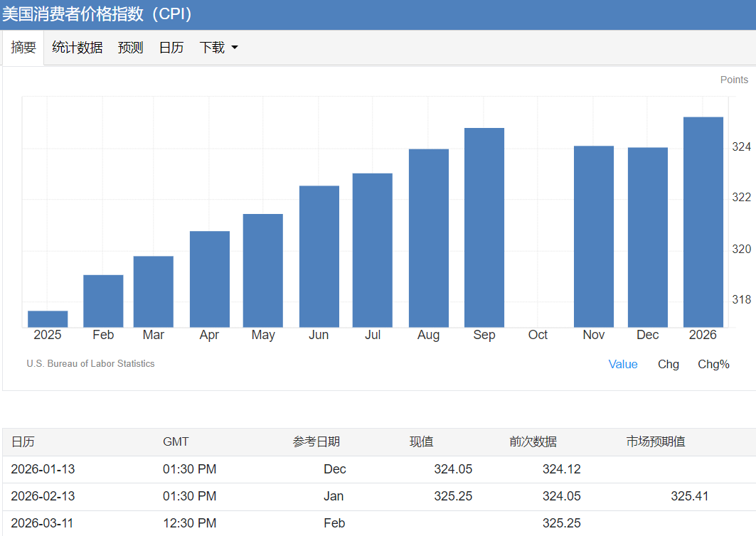Image resolution: width=756 pixels, height=536 pixels.
Task: Click the Points axis label
Action: tap(734, 79)
